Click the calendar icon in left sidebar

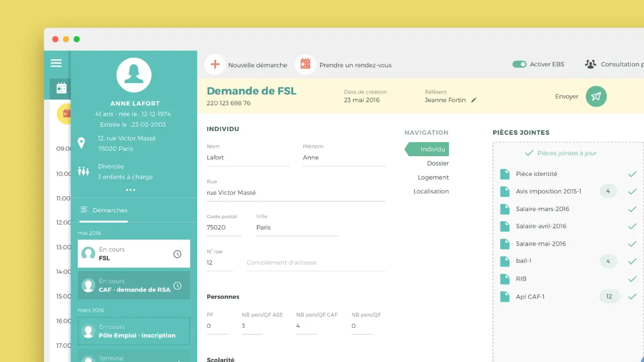pyautogui.click(x=61, y=88)
